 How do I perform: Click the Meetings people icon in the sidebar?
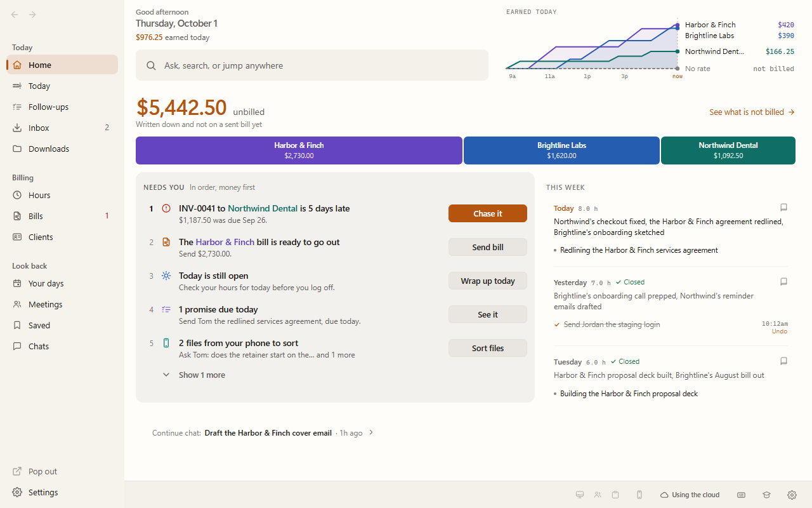click(x=17, y=304)
